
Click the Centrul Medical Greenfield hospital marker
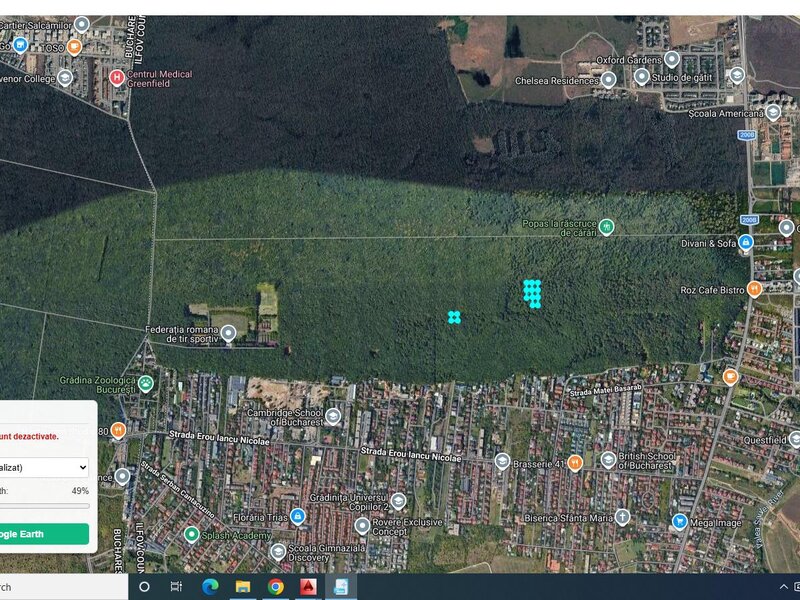click(117, 78)
